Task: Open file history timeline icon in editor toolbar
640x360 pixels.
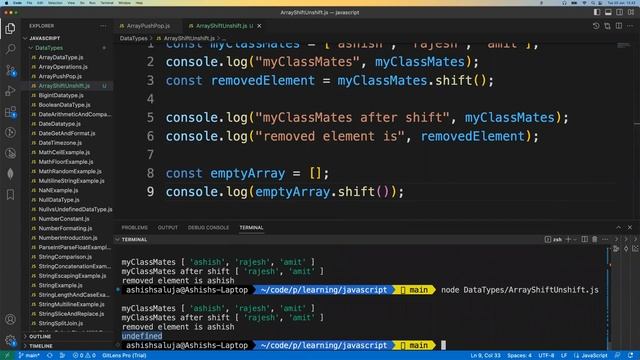Action: (x=596, y=26)
